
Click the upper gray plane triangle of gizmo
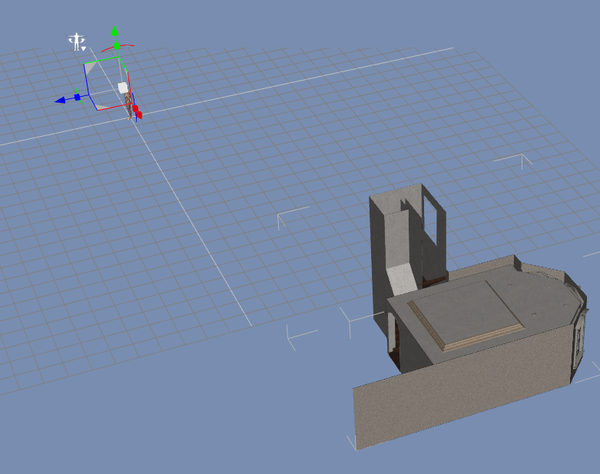[x=89, y=68]
